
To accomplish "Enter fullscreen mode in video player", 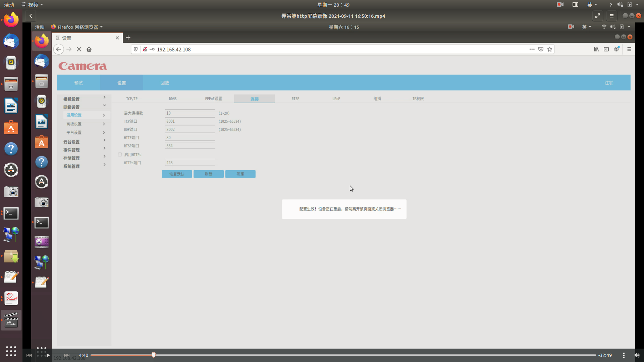I will (598, 16).
